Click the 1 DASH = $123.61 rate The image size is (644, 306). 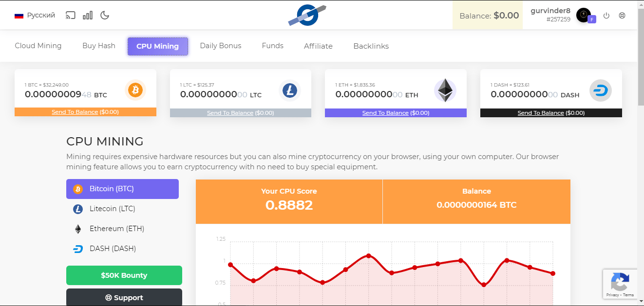point(510,85)
